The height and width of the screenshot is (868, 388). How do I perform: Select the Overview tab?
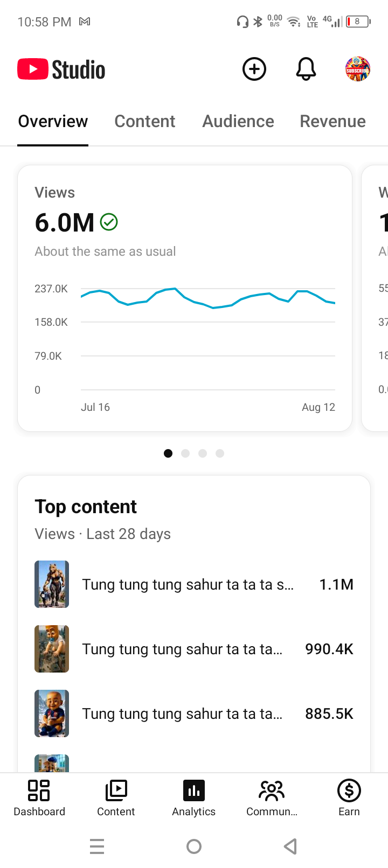tap(53, 121)
